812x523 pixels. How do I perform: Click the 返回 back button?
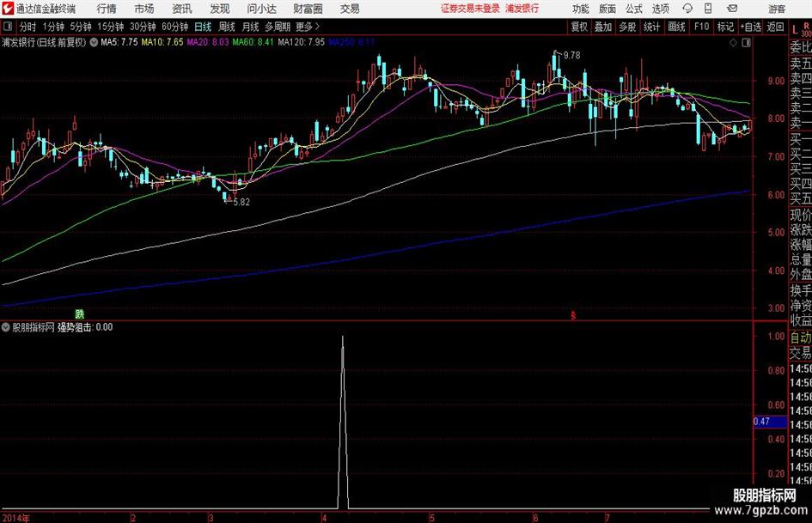coord(775,27)
